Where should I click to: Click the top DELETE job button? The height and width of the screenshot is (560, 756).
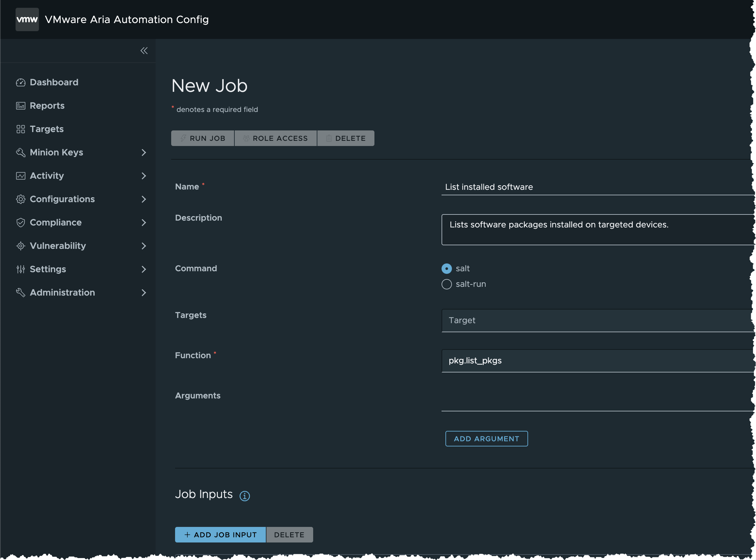[x=346, y=138]
